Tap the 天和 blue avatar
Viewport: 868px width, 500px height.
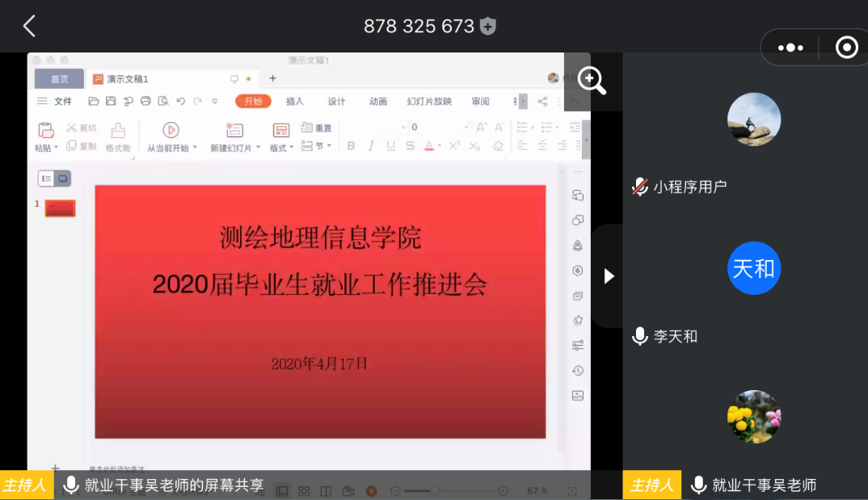coord(754,268)
